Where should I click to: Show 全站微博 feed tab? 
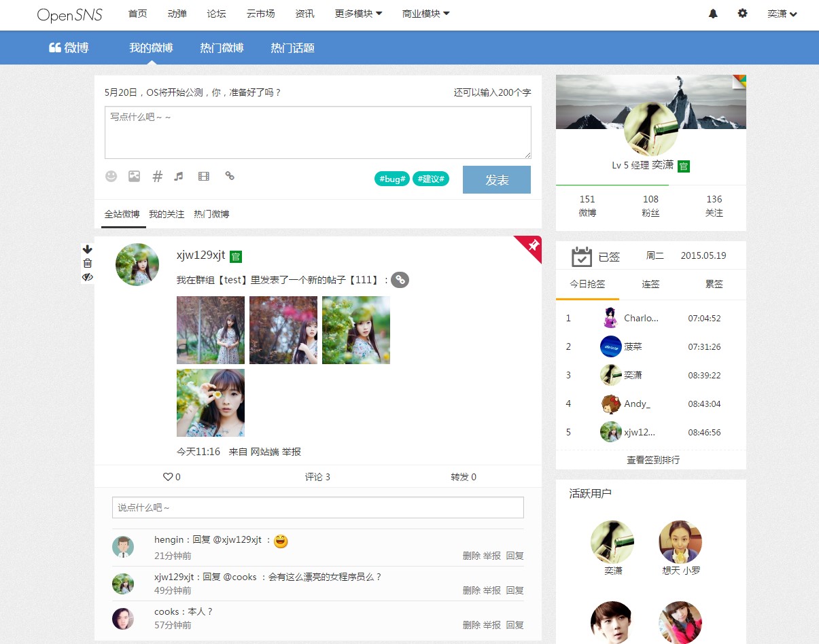122,214
